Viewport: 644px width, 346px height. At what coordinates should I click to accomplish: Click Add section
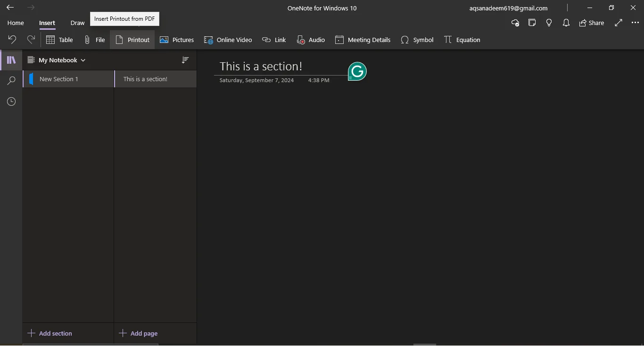coord(50,333)
